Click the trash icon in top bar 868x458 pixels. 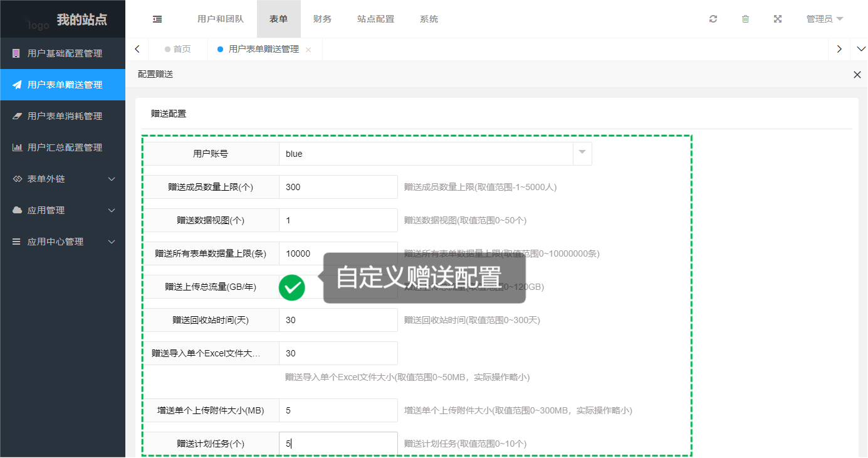point(745,19)
